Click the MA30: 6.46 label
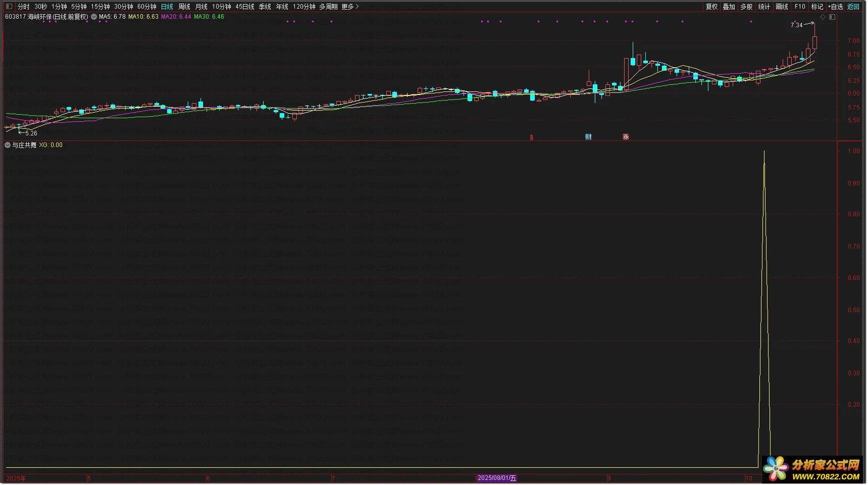Viewport: 868px width, 485px height. coord(209,17)
